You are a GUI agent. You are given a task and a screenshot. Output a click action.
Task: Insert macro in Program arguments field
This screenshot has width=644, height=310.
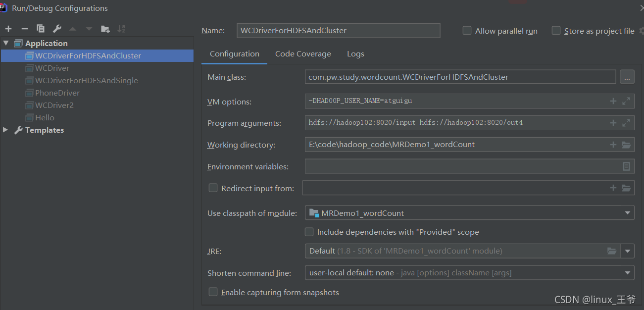pyautogui.click(x=613, y=123)
